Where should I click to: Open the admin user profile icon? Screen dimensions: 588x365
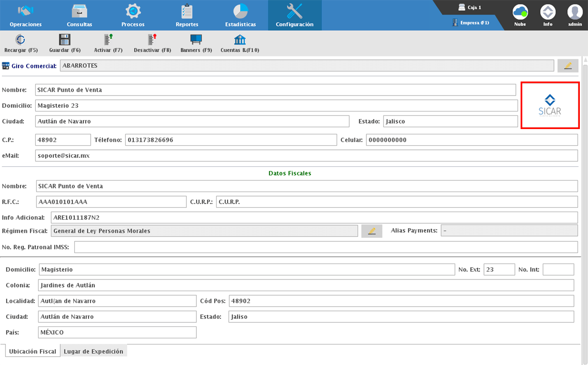click(x=575, y=12)
